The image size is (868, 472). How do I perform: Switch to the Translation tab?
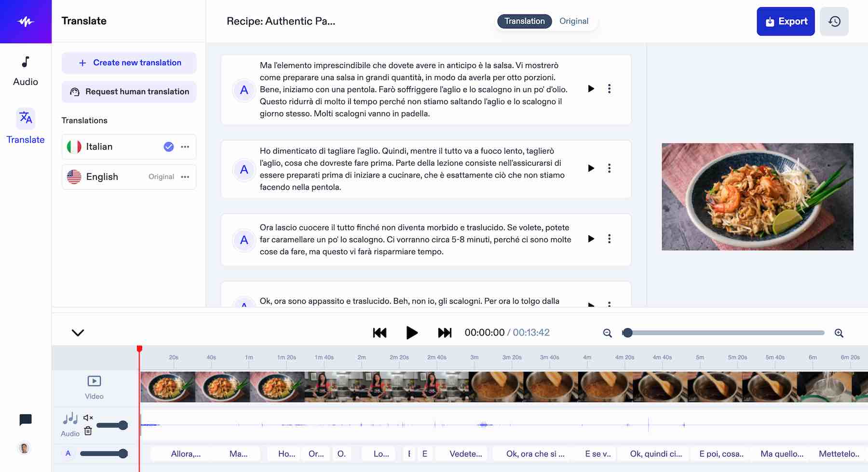524,21
